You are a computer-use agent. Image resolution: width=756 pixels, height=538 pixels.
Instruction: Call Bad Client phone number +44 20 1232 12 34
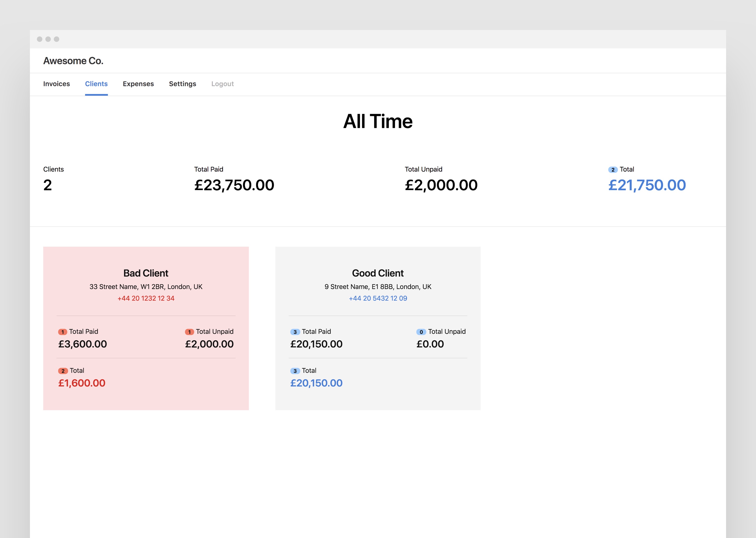(146, 298)
